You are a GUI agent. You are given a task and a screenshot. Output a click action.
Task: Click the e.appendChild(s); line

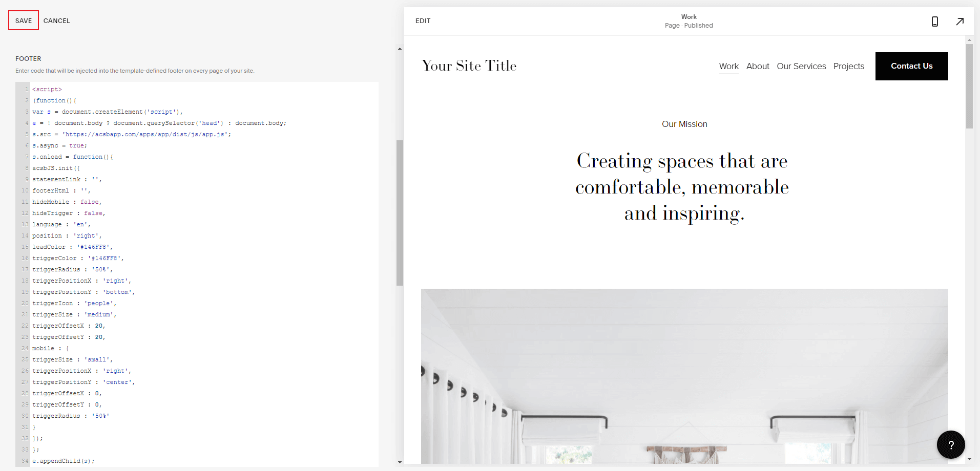point(64,461)
